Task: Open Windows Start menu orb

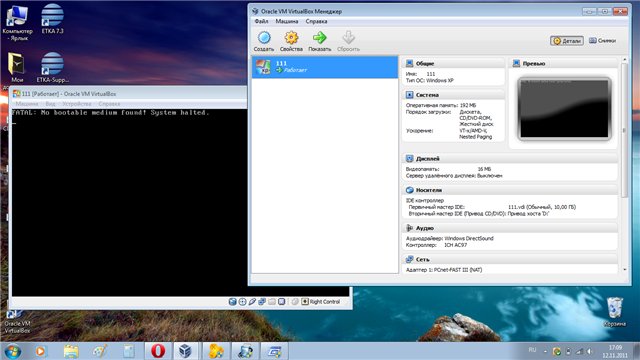Action: [12, 351]
